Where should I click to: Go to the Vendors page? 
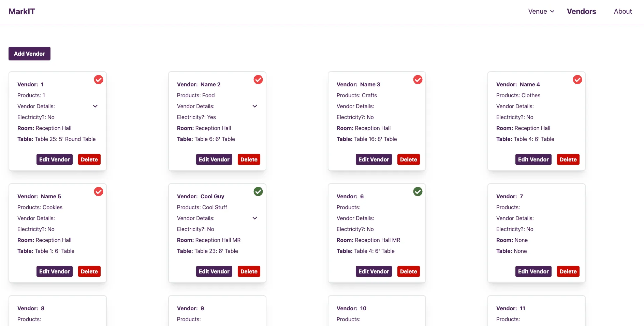coord(581,11)
